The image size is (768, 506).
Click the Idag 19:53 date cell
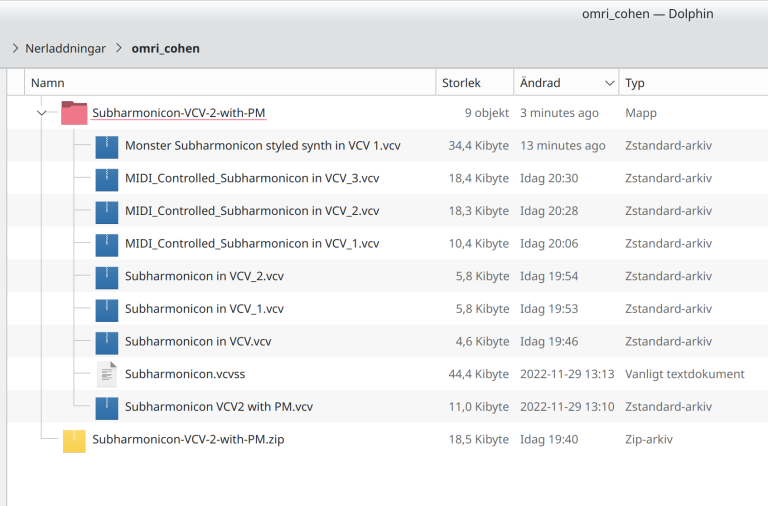click(x=549, y=309)
